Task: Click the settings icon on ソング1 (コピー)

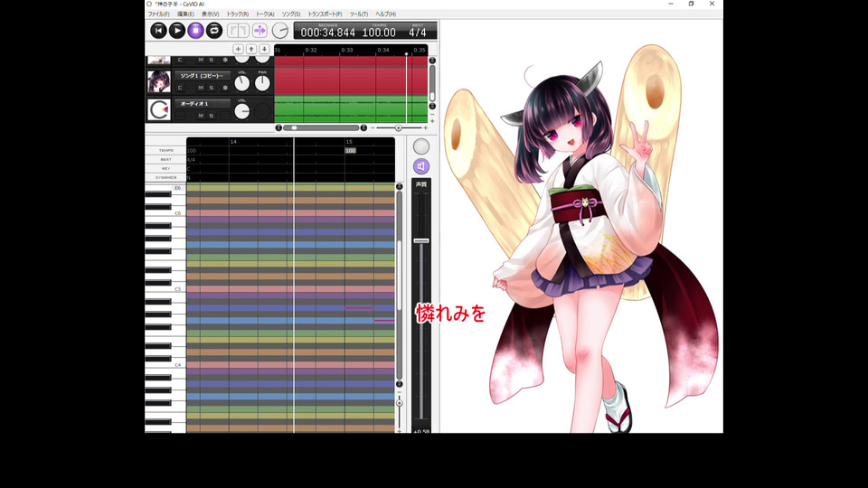Action: (x=225, y=88)
